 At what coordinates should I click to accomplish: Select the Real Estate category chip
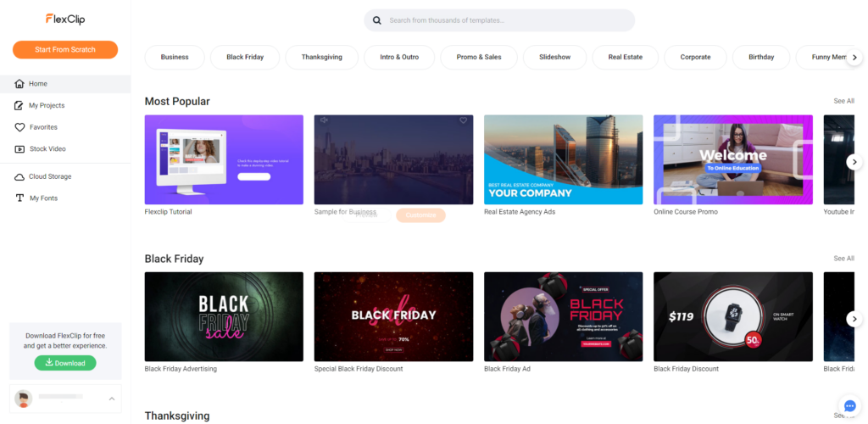[x=626, y=57]
